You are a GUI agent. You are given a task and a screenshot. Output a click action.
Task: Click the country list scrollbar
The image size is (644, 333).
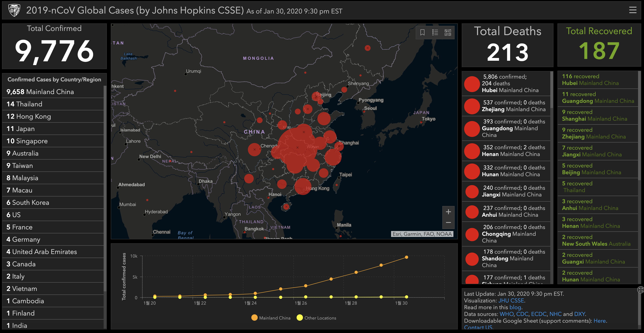pos(105,188)
